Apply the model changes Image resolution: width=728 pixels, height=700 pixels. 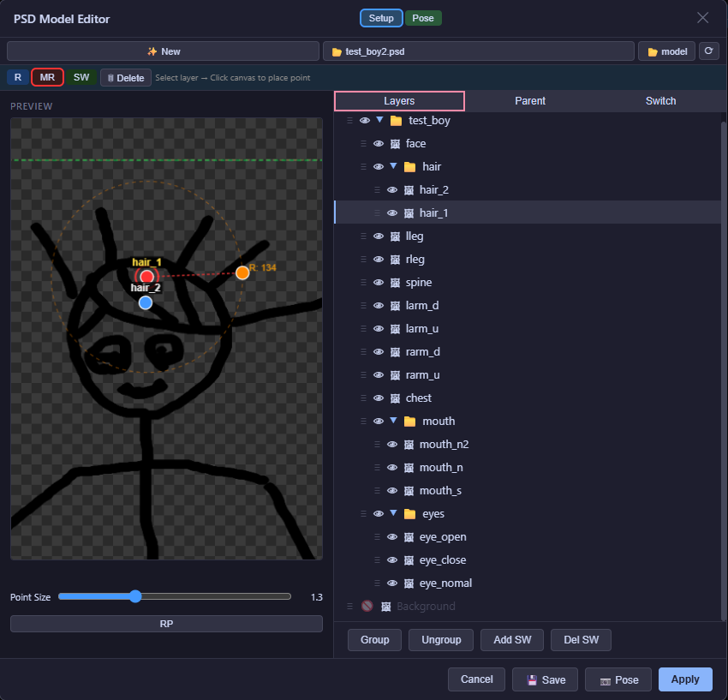tap(685, 679)
